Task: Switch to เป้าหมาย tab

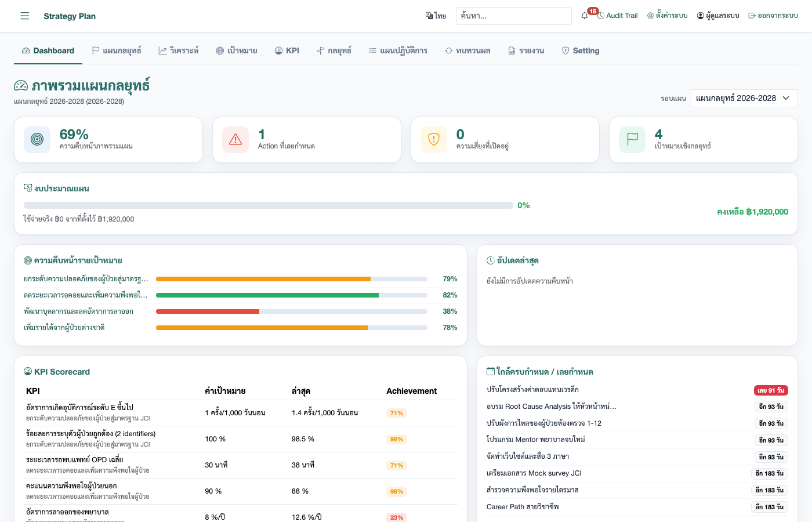Action: [237, 50]
